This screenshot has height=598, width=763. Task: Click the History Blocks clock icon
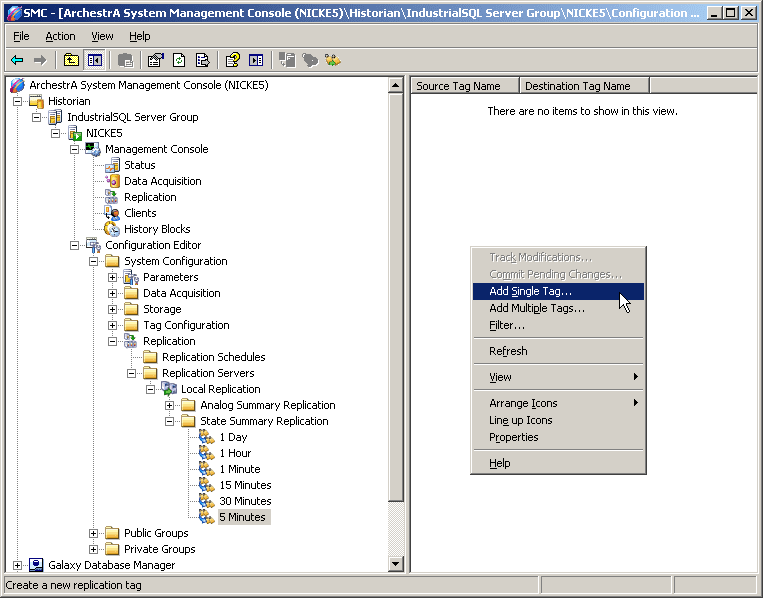(x=112, y=229)
